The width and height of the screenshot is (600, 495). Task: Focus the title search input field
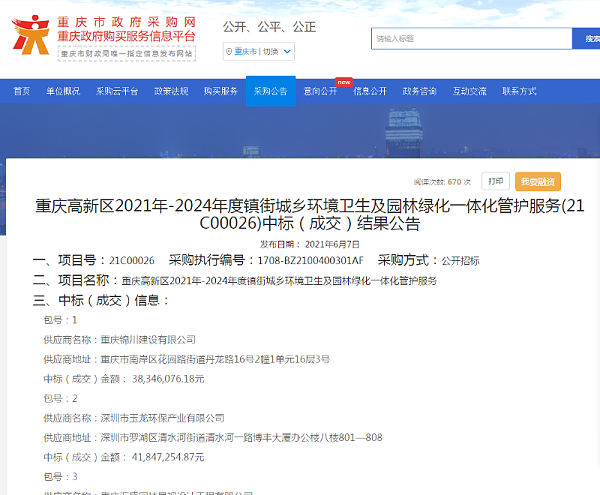point(471,39)
